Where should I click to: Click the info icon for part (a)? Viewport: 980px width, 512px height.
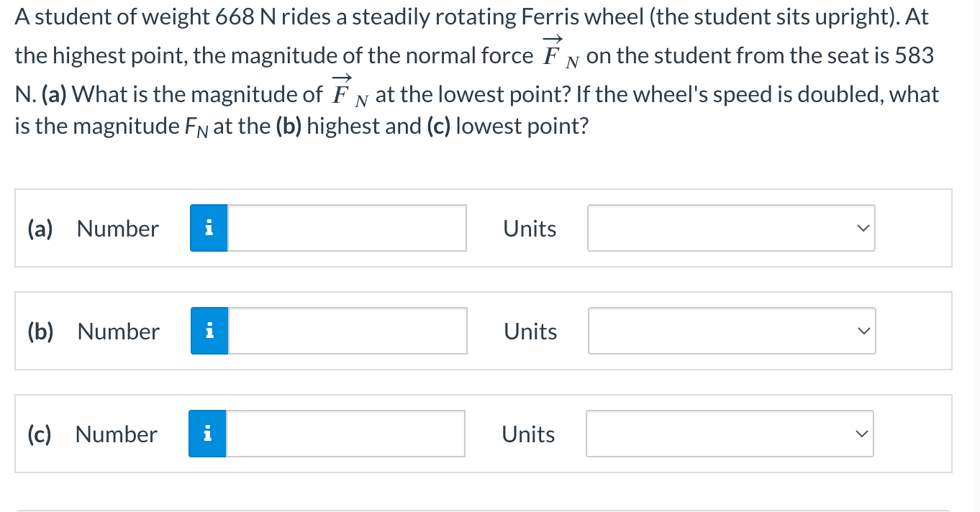coord(209,229)
